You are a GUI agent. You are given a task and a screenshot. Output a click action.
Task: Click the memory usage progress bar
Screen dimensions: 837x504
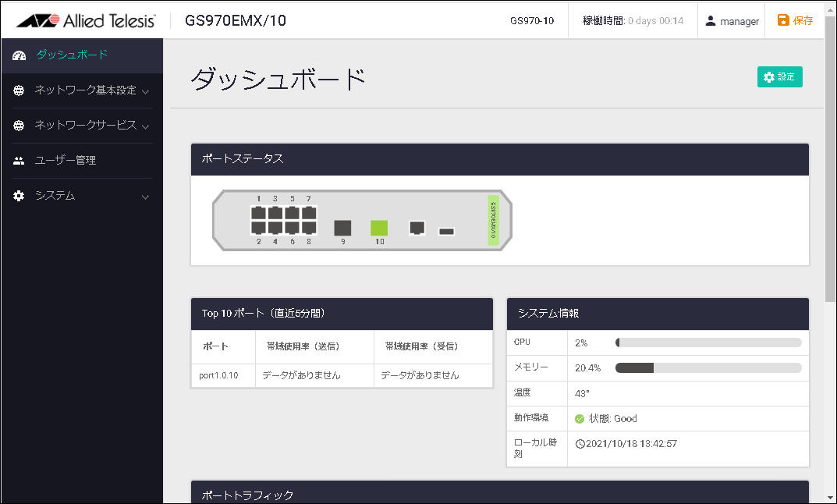click(x=708, y=367)
